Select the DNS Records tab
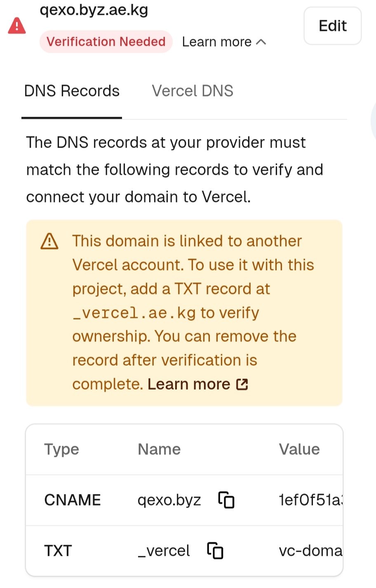This screenshot has height=588, width=376. click(x=72, y=91)
